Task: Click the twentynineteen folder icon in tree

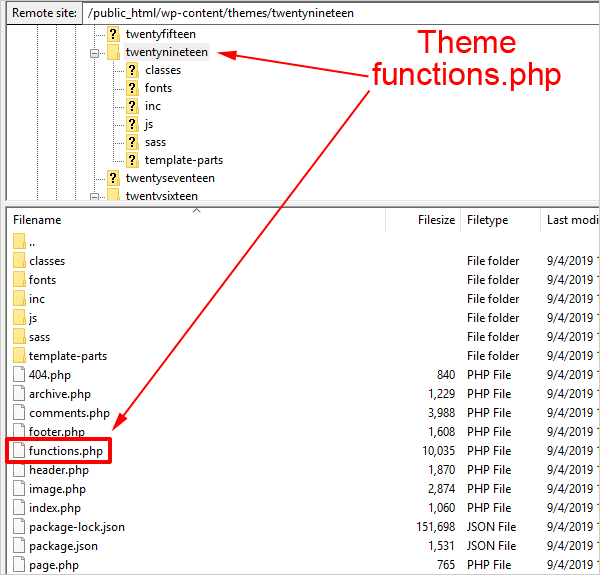Action: (x=113, y=52)
